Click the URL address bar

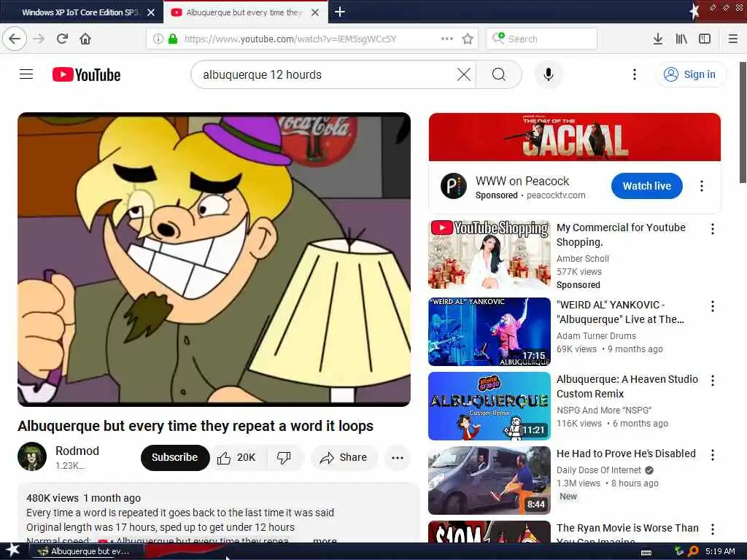[311, 39]
